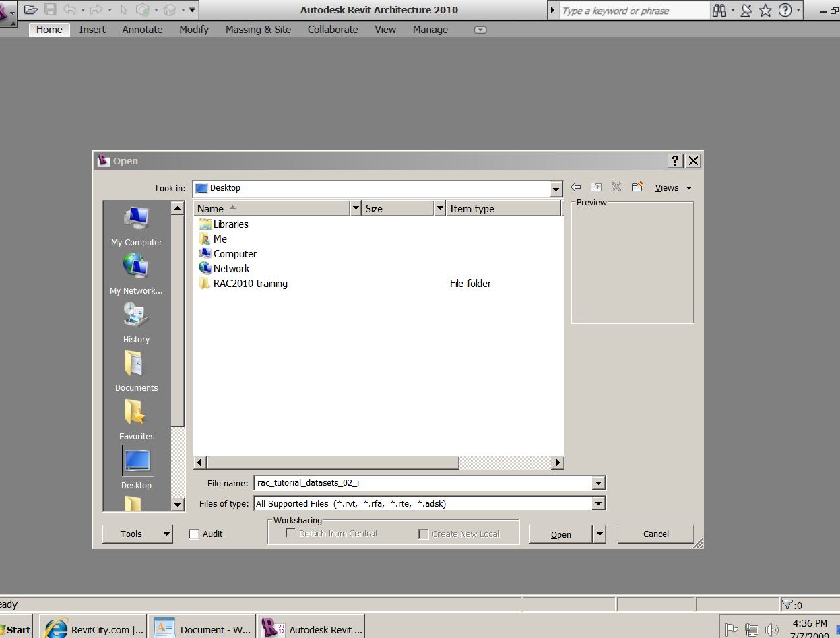840x638 pixels.
Task: Select the Computer entry in file list
Action: click(228, 254)
